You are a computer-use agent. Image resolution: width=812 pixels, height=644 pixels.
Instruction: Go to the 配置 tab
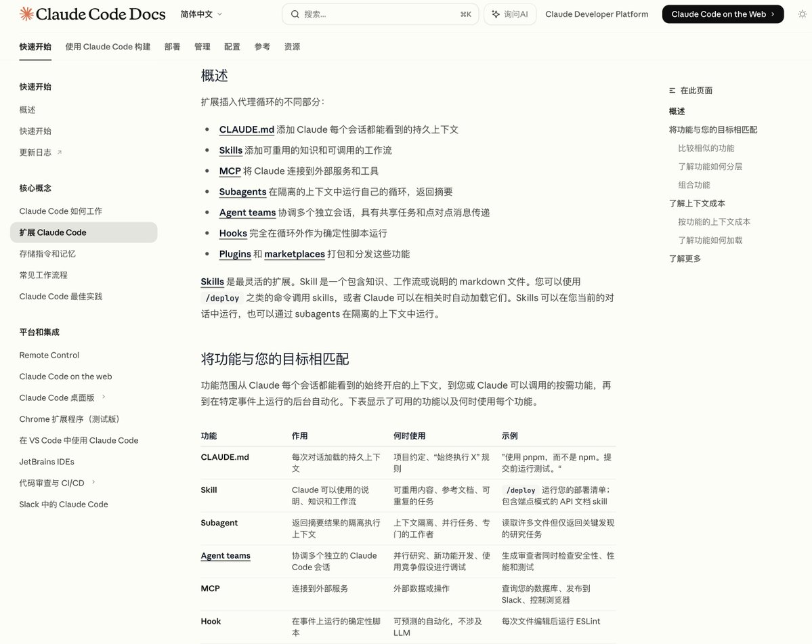pyautogui.click(x=232, y=47)
